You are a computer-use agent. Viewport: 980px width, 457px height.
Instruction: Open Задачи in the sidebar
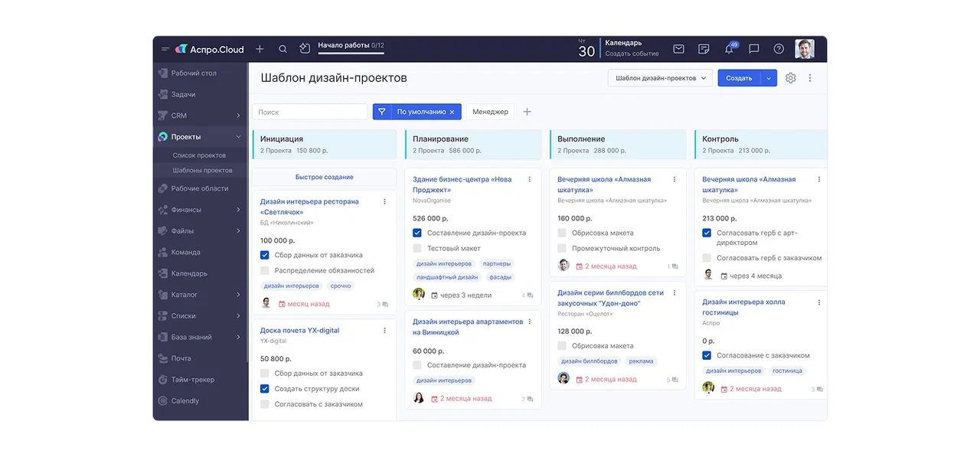click(x=183, y=94)
